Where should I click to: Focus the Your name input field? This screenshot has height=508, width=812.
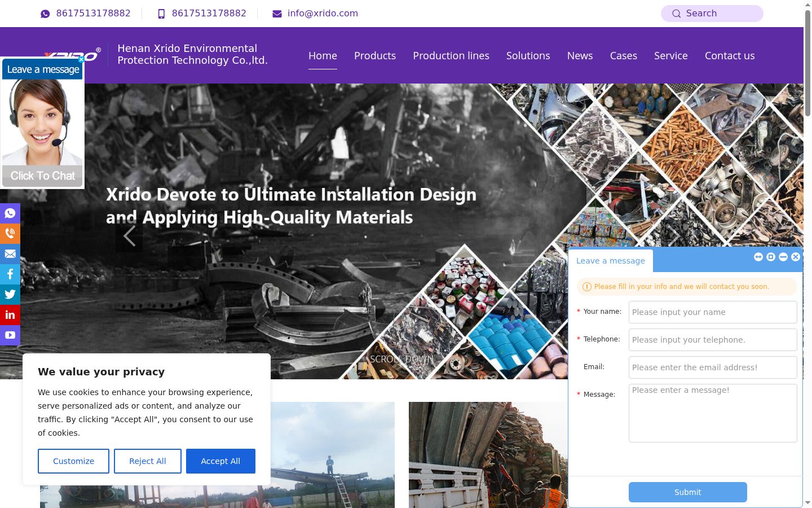pos(713,312)
